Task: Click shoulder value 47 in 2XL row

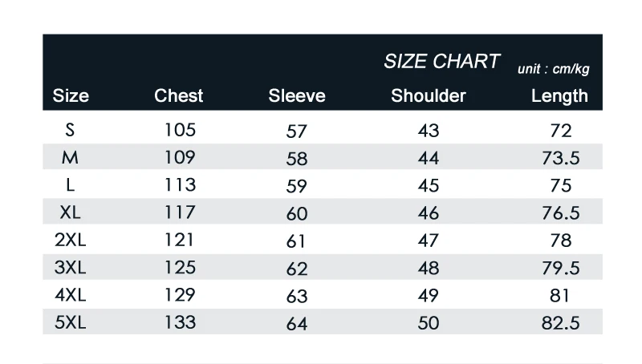Action: click(x=429, y=241)
